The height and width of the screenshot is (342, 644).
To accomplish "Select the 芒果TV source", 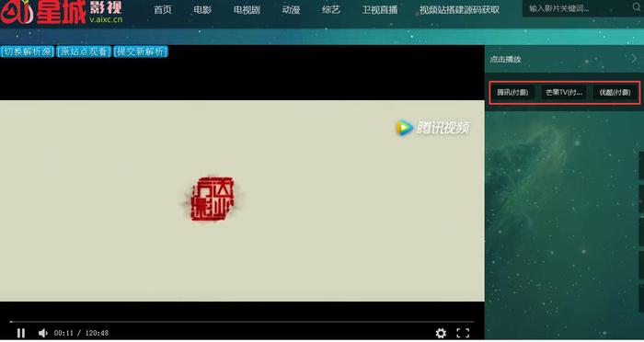I will pyautogui.click(x=563, y=92).
